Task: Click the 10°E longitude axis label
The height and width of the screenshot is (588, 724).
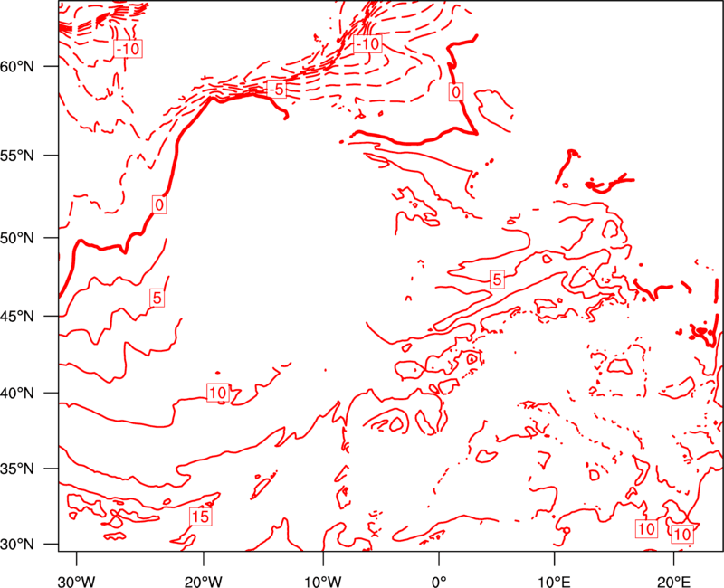Action: (554, 582)
